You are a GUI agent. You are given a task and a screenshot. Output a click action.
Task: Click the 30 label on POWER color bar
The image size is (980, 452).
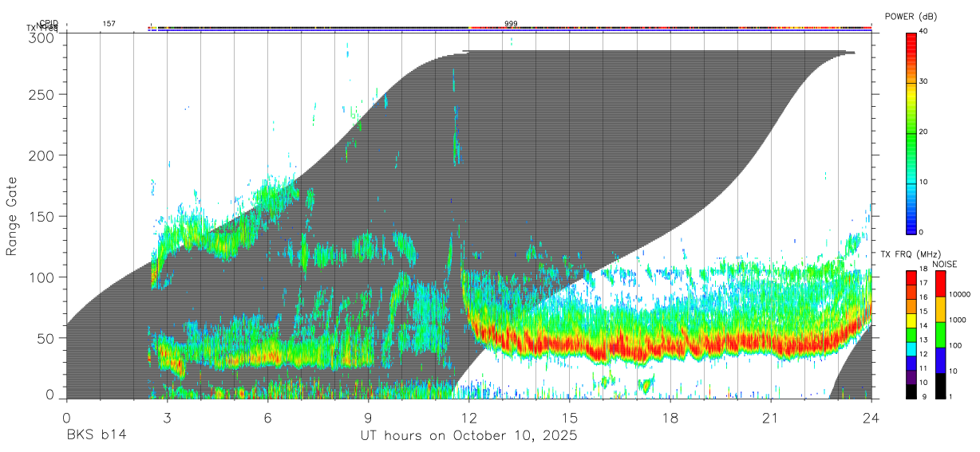pos(924,82)
